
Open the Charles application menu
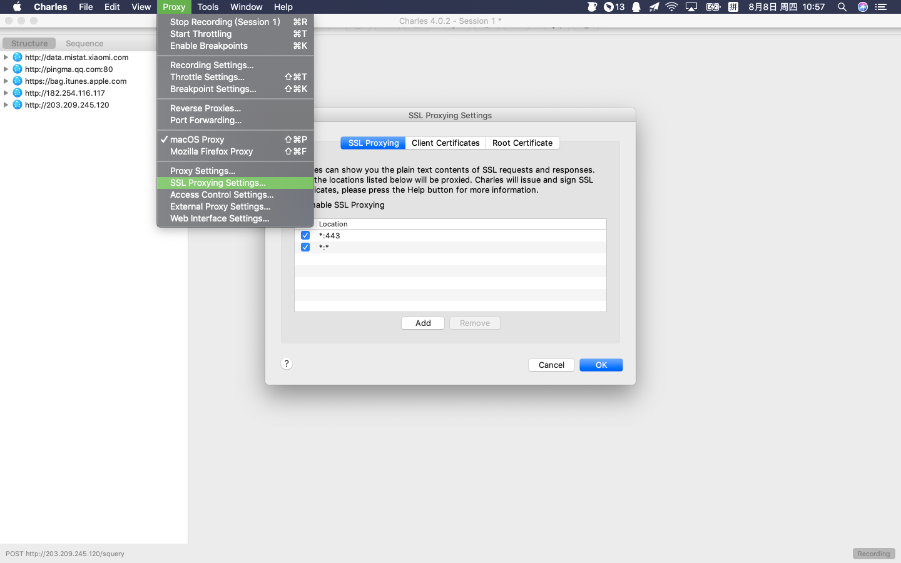(x=51, y=7)
